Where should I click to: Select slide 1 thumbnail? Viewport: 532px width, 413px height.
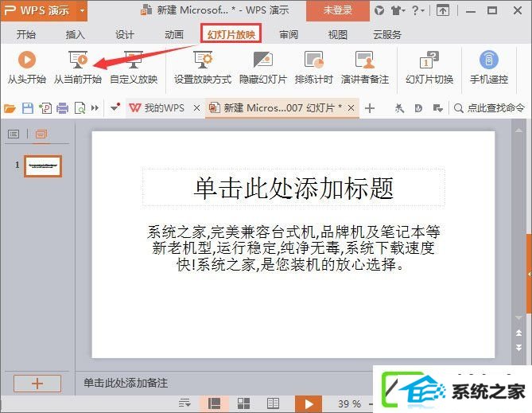(x=43, y=166)
